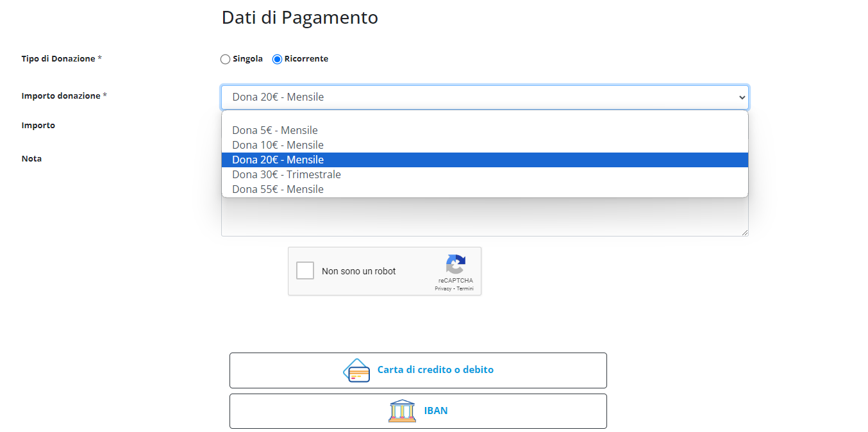Select Dona 5€ - Mensile from the list
868x432 pixels.
pos(274,129)
